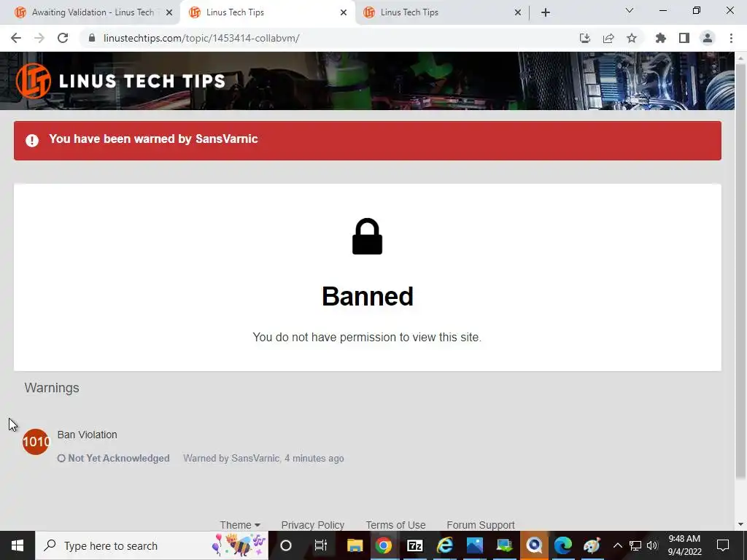Click the share page icon
747x560 pixels.
608,38
